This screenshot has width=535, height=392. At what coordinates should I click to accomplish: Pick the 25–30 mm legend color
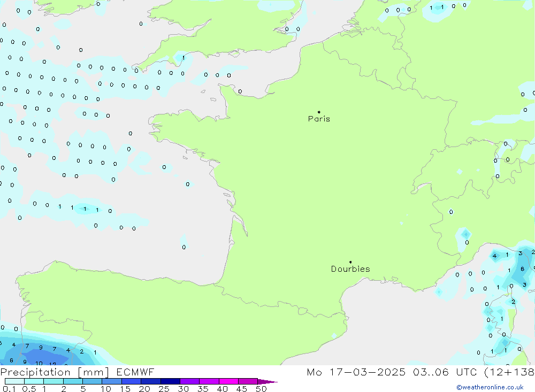pyautogui.click(x=170, y=381)
